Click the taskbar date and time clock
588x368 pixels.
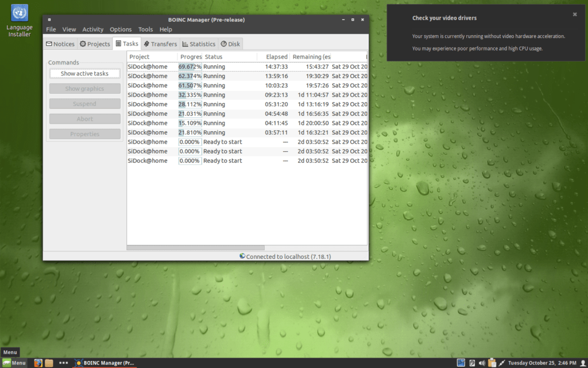pyautogui.click(x=542, y=363)
